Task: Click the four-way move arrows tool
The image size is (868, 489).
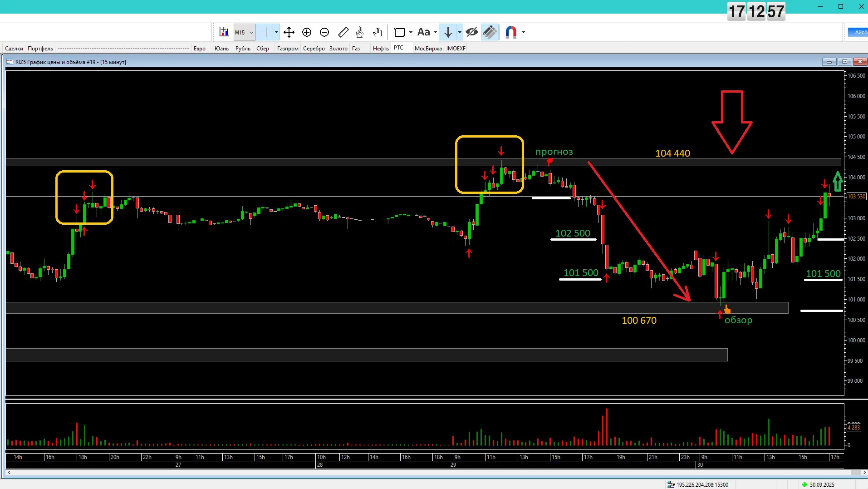Action: click(289, 32)
